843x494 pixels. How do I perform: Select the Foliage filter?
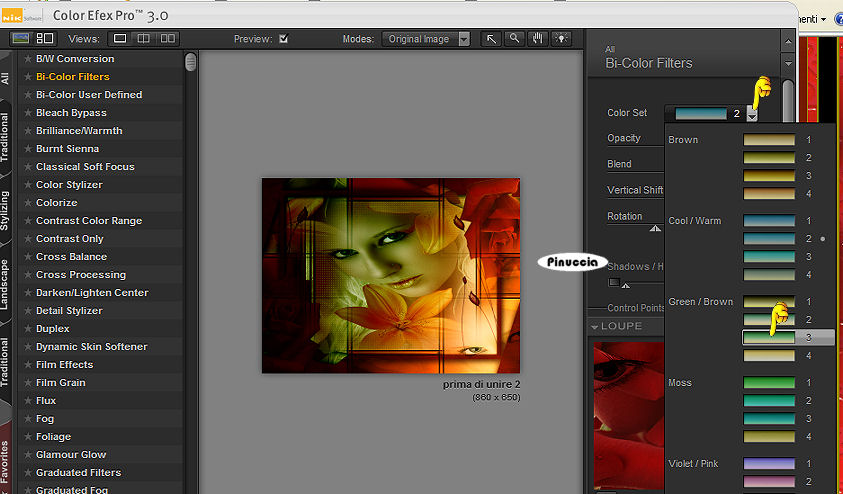53,436
